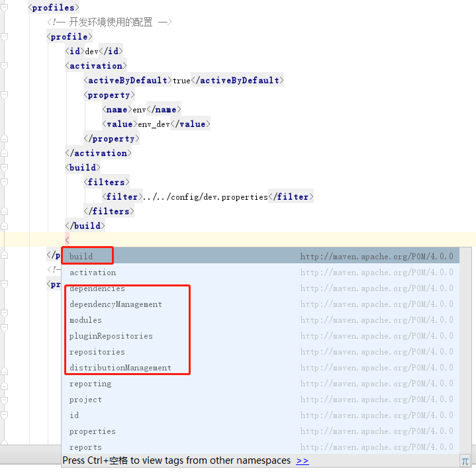Click fold marker beside closing activation tag
The image size is (476, 473).
pyautogui.click(x=4, y=153)
